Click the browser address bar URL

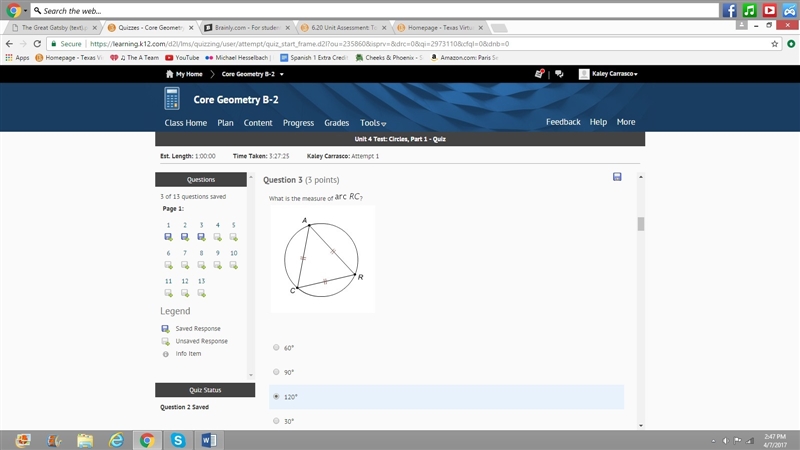[299, 44]
